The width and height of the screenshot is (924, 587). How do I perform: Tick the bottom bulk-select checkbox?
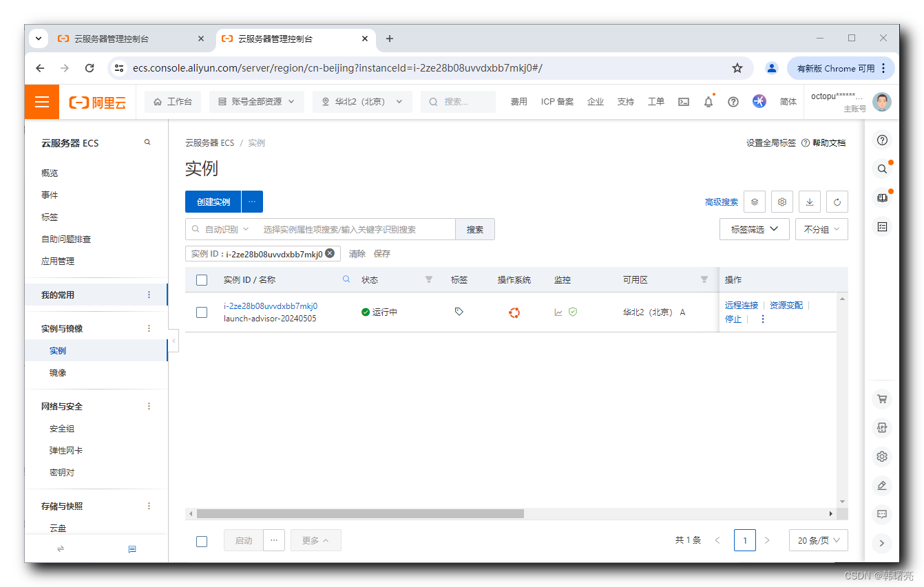[x=202, y=541]
